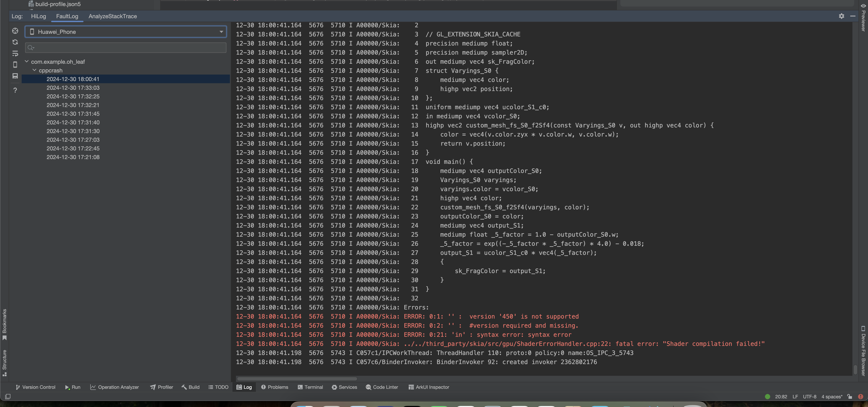Screen dimensions: 868x407
Task: Open the Huawei_Phone device dropdown
Action: coord(126,32)
